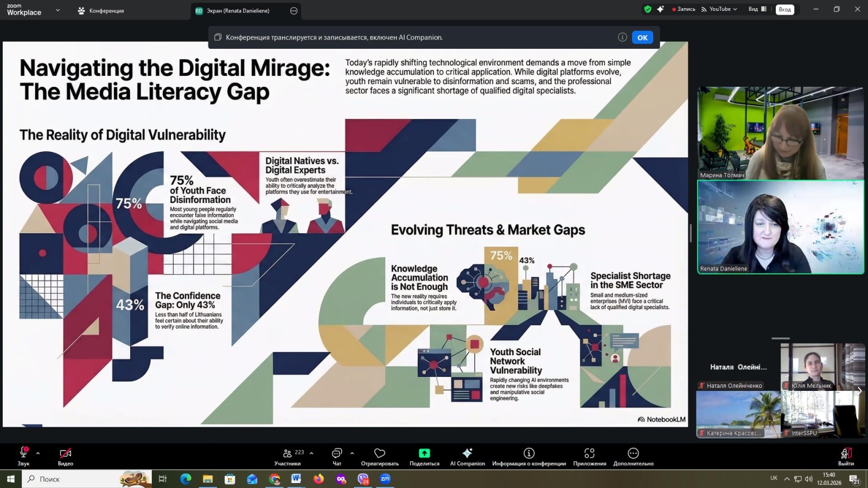Open the Chat panel (Чат)
Screen dimensions: 868x488
point(337,457)
